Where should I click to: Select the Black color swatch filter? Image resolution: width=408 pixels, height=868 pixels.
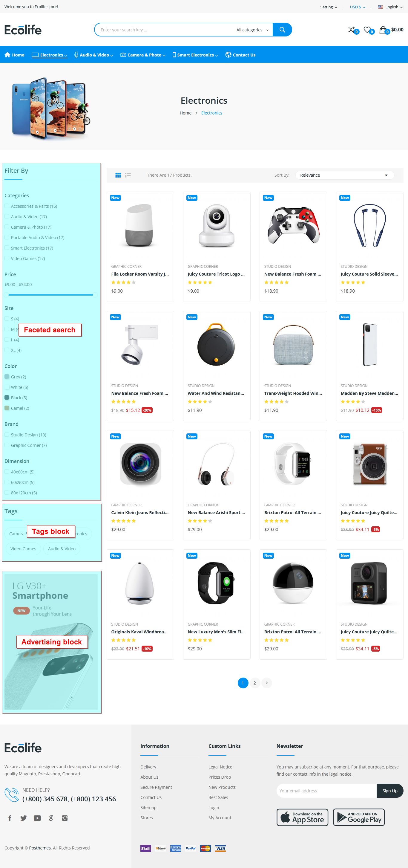(7, 398)
